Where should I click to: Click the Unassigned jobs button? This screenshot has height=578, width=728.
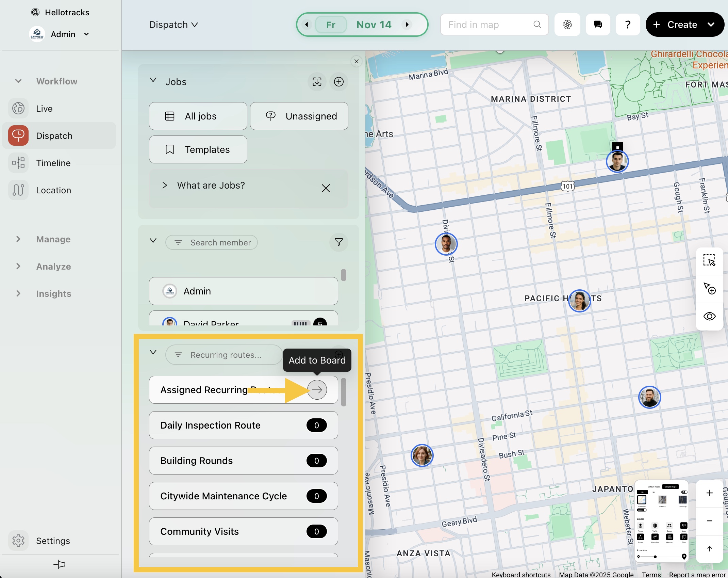(x=299, y=116)
